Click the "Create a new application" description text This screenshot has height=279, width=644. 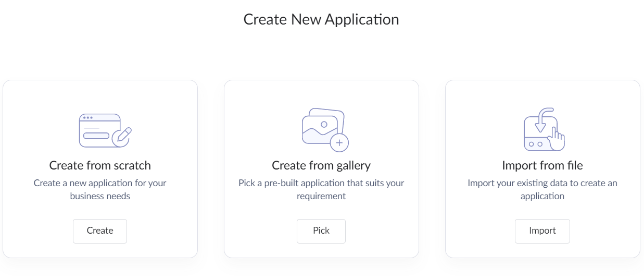click(100, 190)
